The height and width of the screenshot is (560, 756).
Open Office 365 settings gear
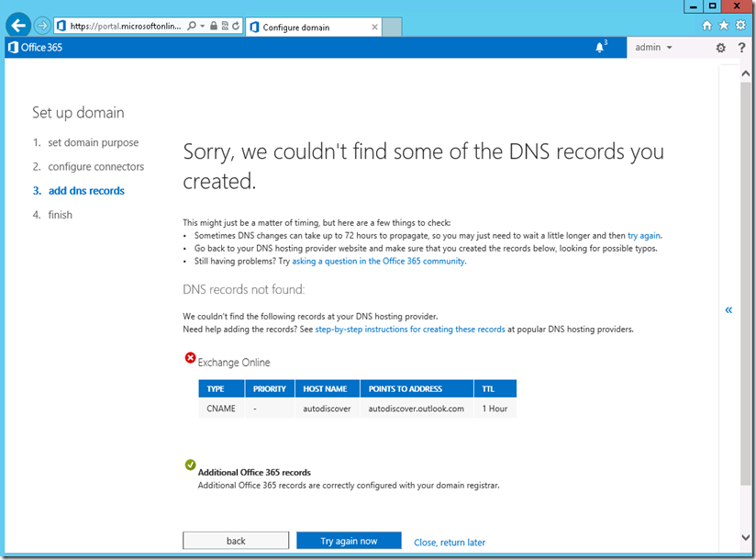coord(721,48)
